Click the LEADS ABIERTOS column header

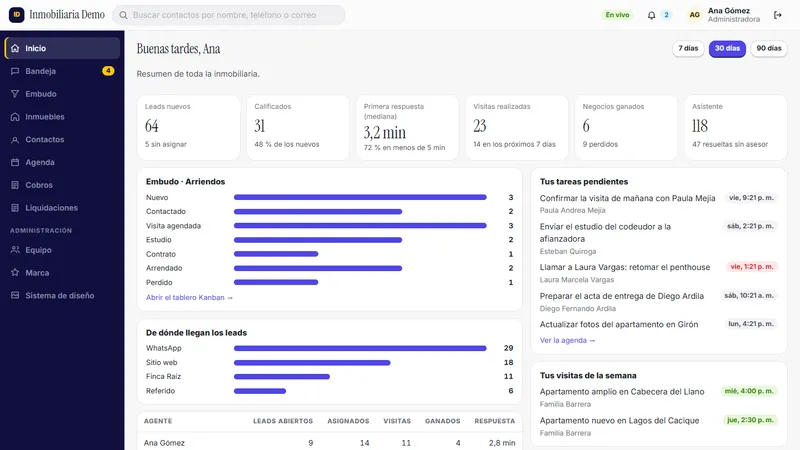283,421
